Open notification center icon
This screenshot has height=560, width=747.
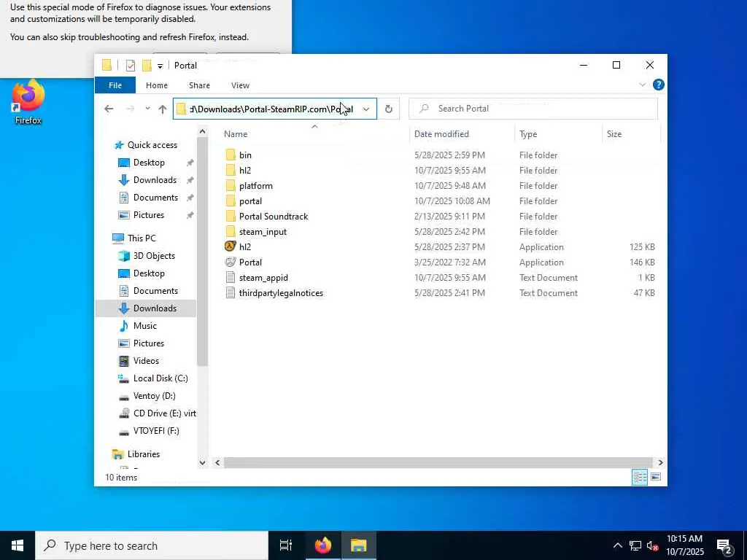724,545
